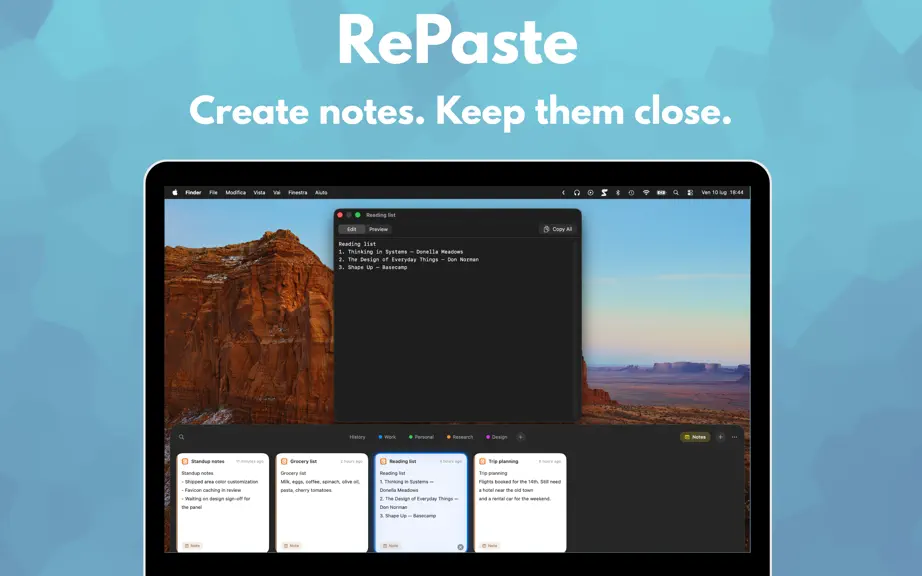The height and width of the screenshot is (576, 922).
Task: Select the History tab
Action: pyautogui.click(x=357, y=437)
